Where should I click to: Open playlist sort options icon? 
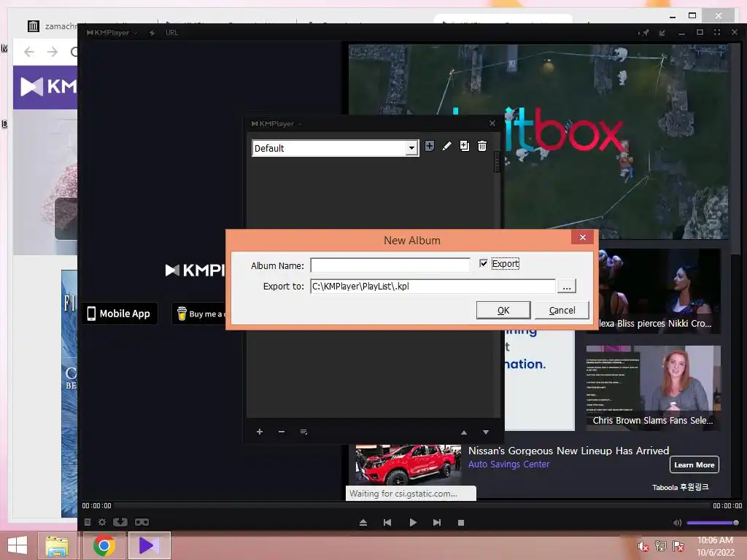tap(303, 432)
